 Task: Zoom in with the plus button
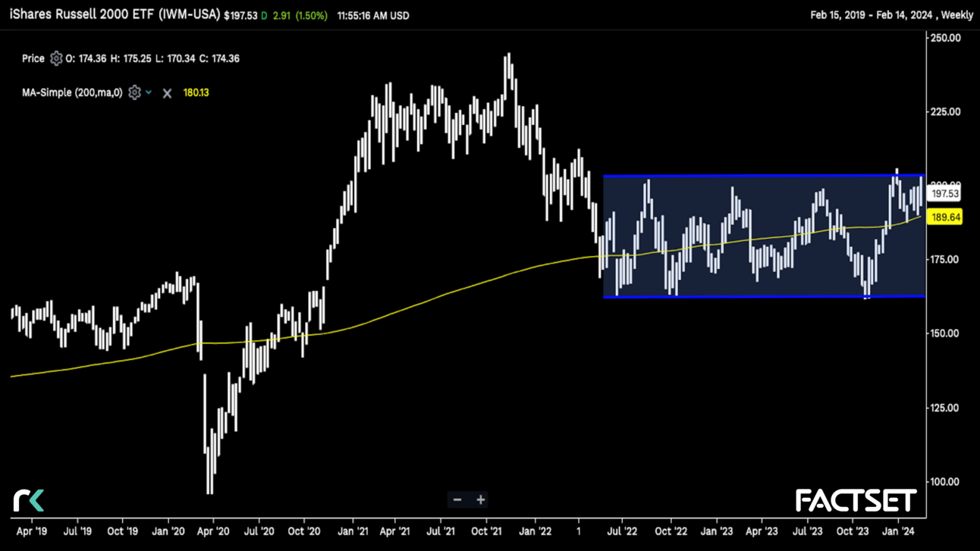coord(481,499)
